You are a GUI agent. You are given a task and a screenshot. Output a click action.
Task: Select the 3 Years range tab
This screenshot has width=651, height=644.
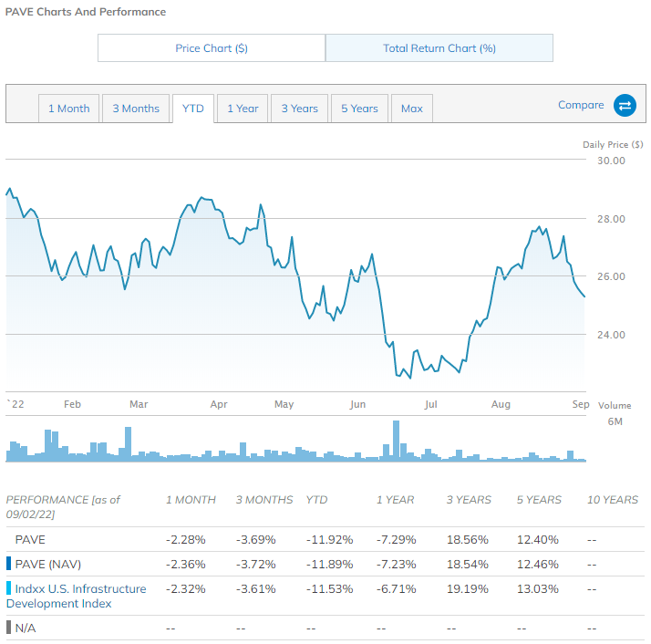300,109
